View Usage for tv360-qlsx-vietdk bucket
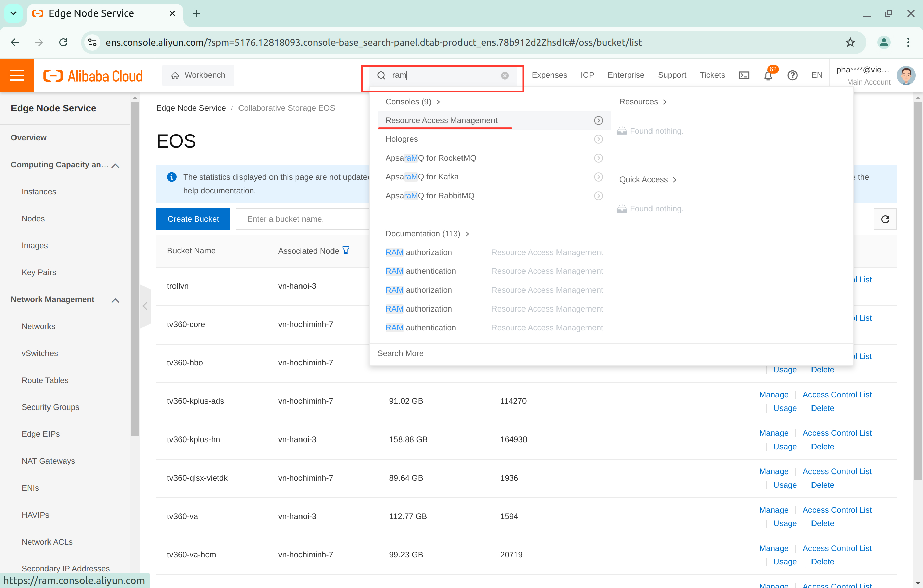The height and width of the screenshot is (588, 923). pos(785,485)
